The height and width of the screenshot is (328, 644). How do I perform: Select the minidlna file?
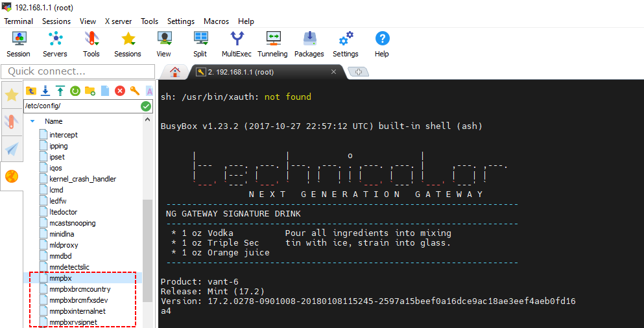click(62, 234)
